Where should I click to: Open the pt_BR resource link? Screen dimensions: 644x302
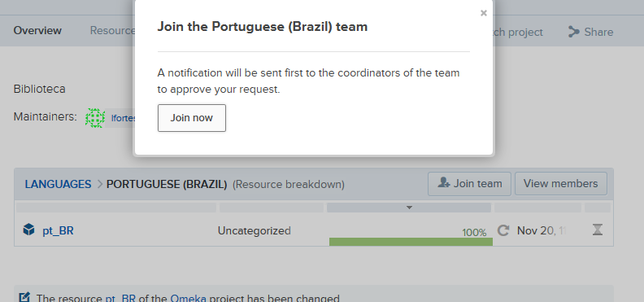point(58,231)
